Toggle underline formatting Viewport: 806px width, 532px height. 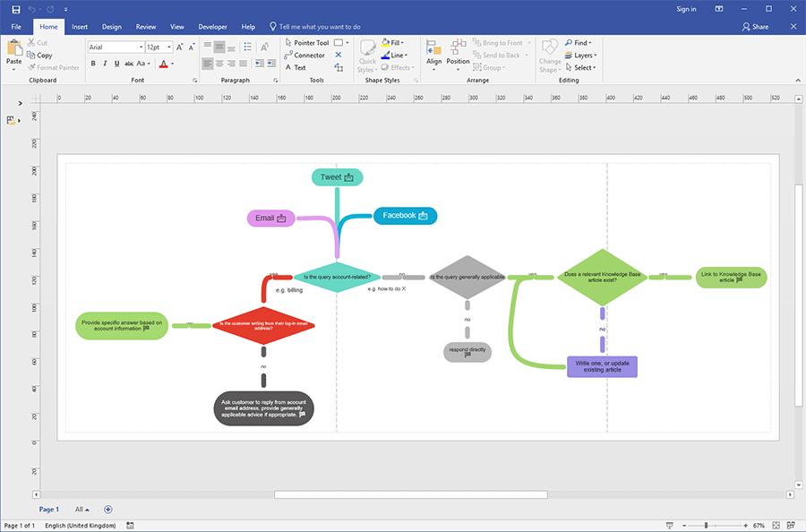[116, 64]
